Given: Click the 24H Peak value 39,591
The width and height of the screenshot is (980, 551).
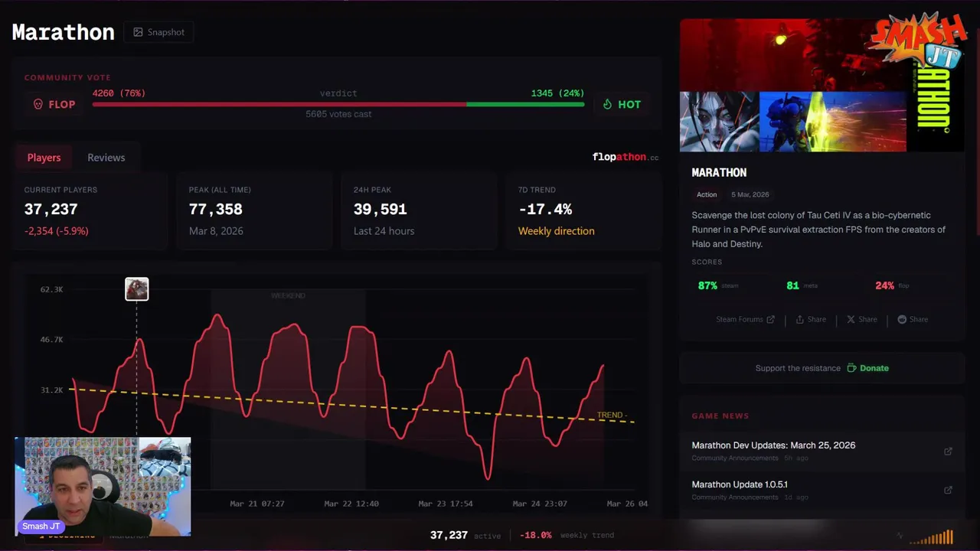Looking at the screenshot, I should (380, 209).
